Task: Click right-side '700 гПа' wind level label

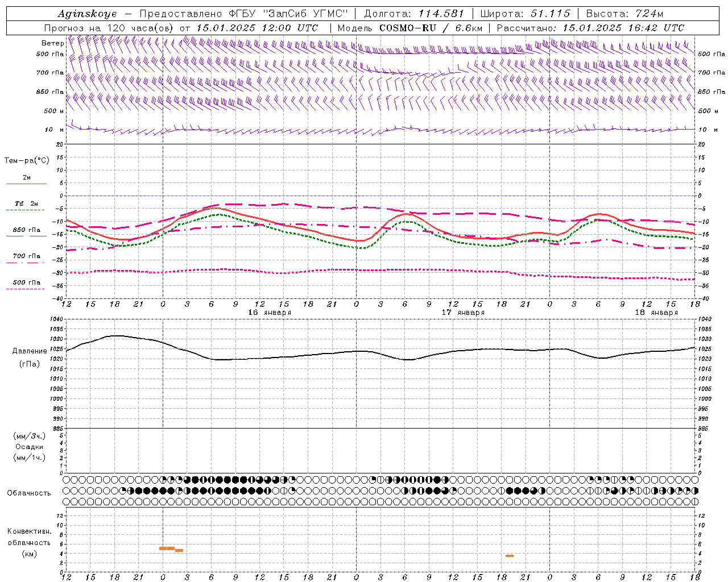Action: pyautogui.click(x=712, y=73)
